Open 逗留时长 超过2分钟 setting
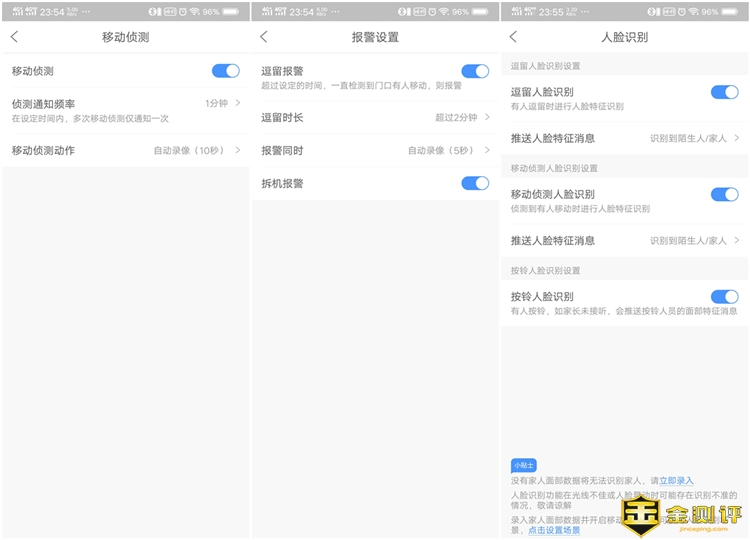This screenshot has height=540, width=750. point(487,117)
